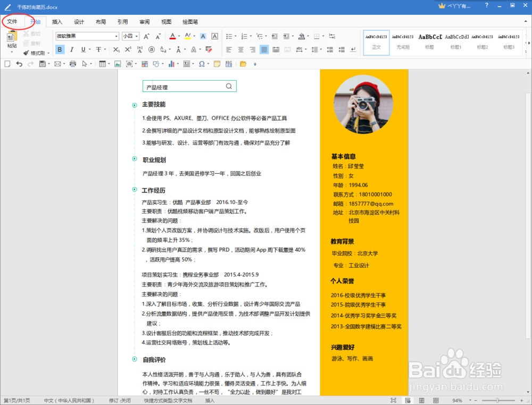Click the 剪切 cut button
The image size is (532, 405).
(x=31, y=34)
